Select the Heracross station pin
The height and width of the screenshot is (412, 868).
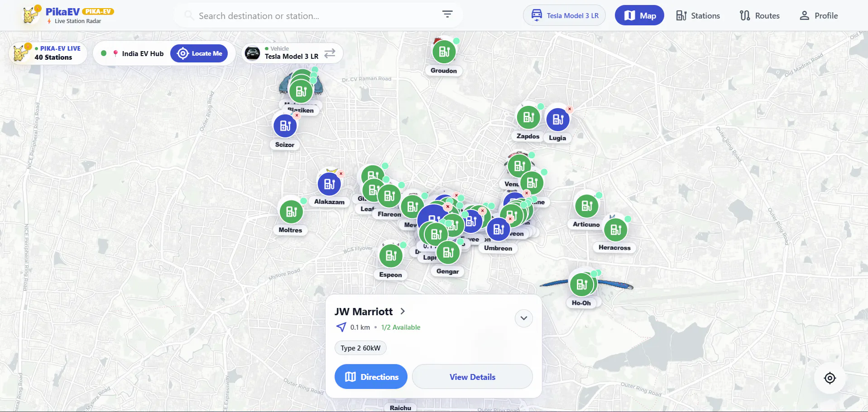(x=616, y=230)
